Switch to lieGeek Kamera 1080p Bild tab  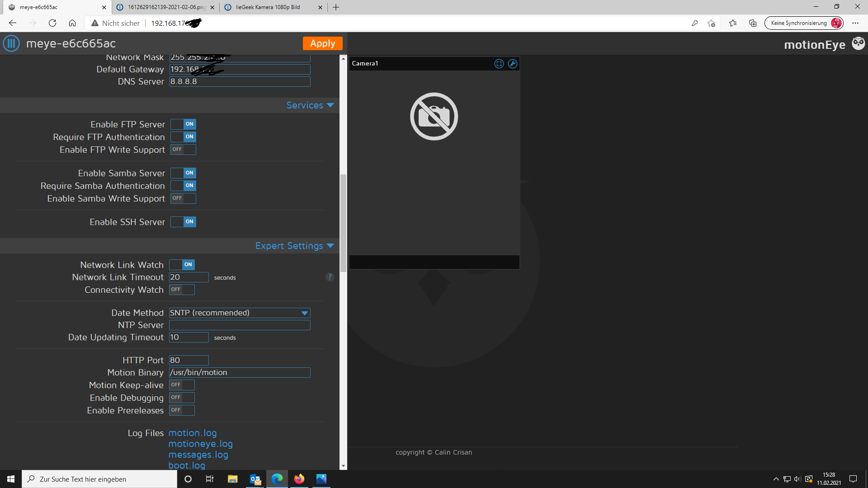coord(268,7)
